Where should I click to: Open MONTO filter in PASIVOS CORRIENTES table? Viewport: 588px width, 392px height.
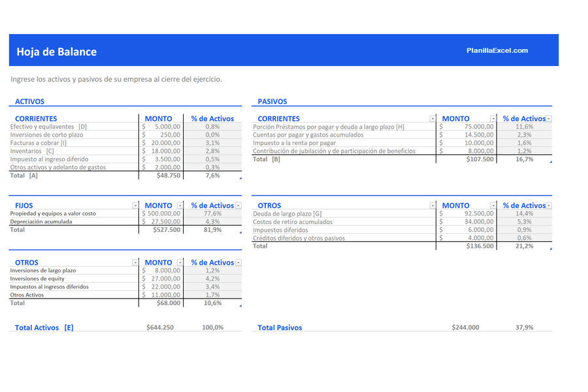(x=493, y=118)
